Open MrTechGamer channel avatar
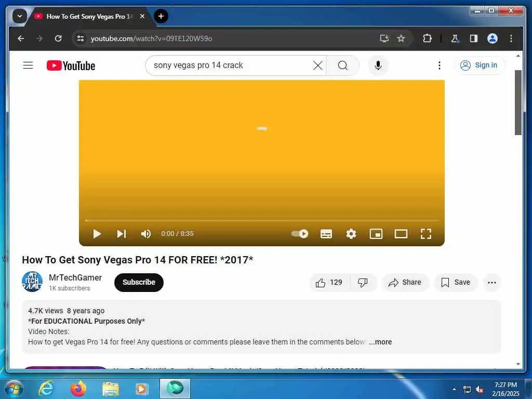The height and width of the screenshot is (399, 532). click(x=32, y=282)
